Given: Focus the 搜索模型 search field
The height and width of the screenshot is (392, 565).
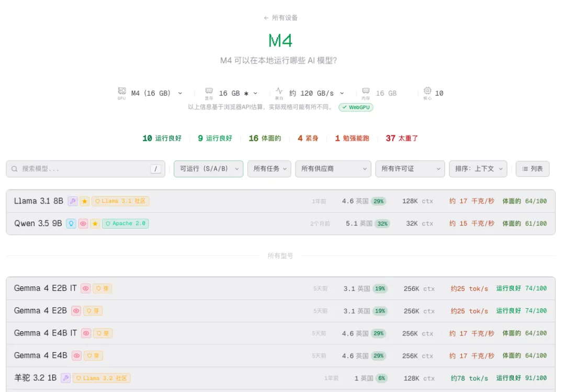Looking at the screenshot, I should point(85,169).
